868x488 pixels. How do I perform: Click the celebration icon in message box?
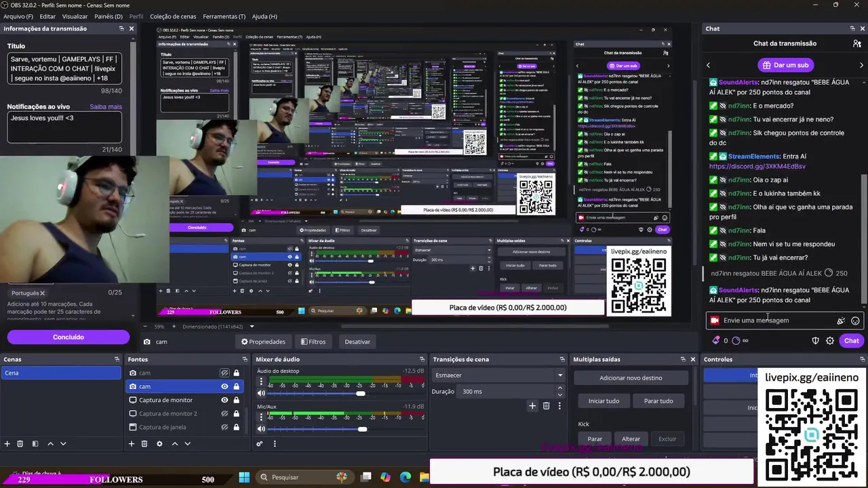841,321
